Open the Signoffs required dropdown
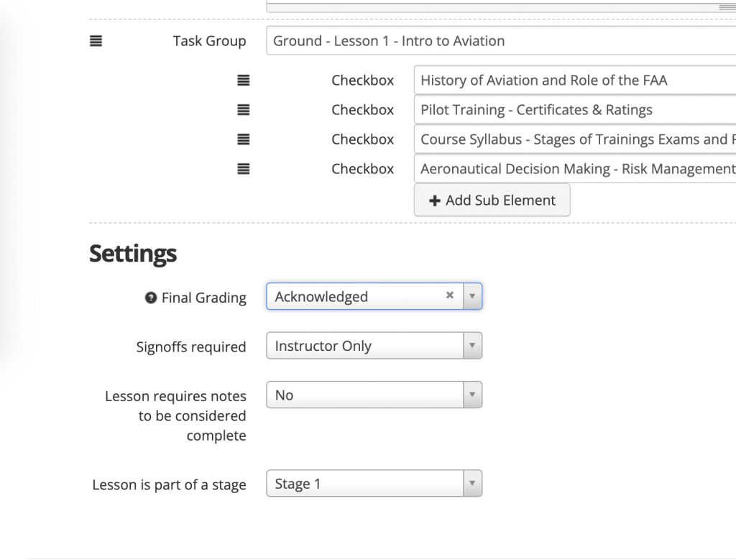The image size is (736, 560). point(472,346)
